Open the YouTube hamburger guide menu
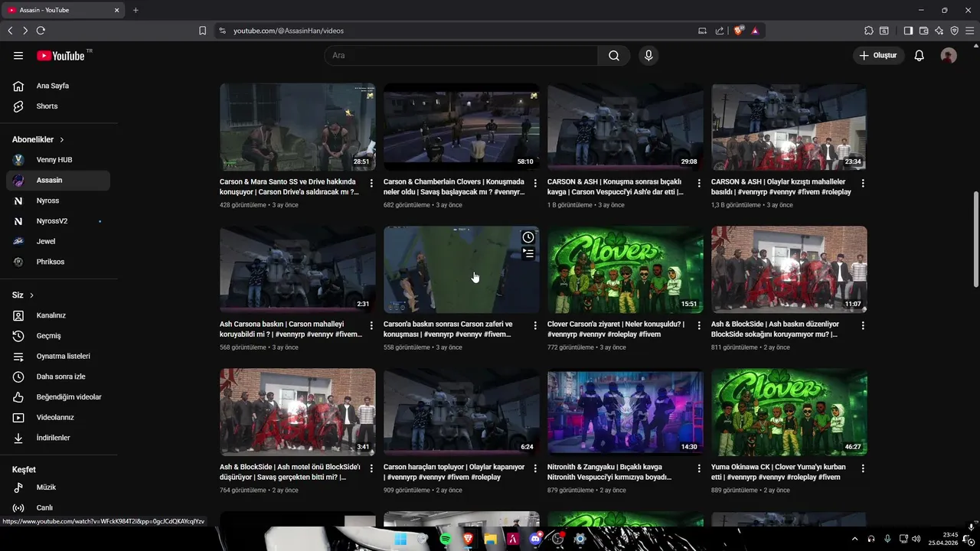 pyautogui.click(x=18, y=56)
